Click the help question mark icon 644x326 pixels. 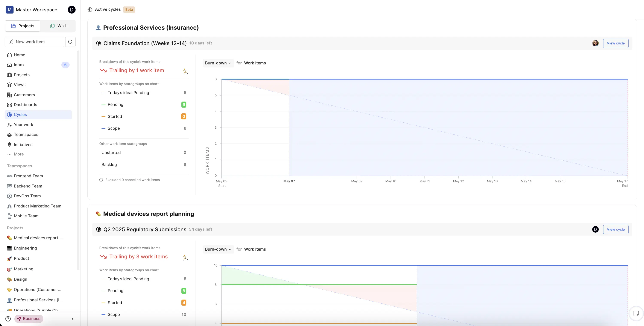pos(8,319)
